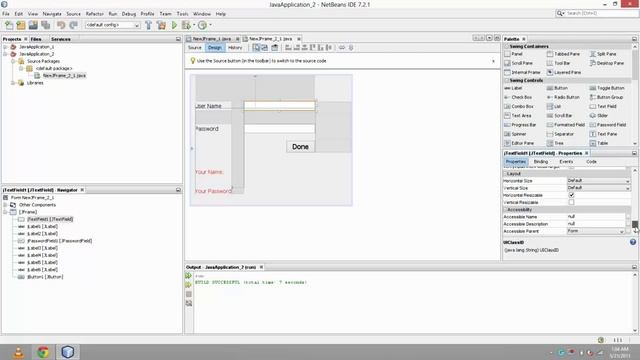Screen dimensions: 640x360
Task: Toggle Vertical Resizable checkbox
Action: pos(571,202)
